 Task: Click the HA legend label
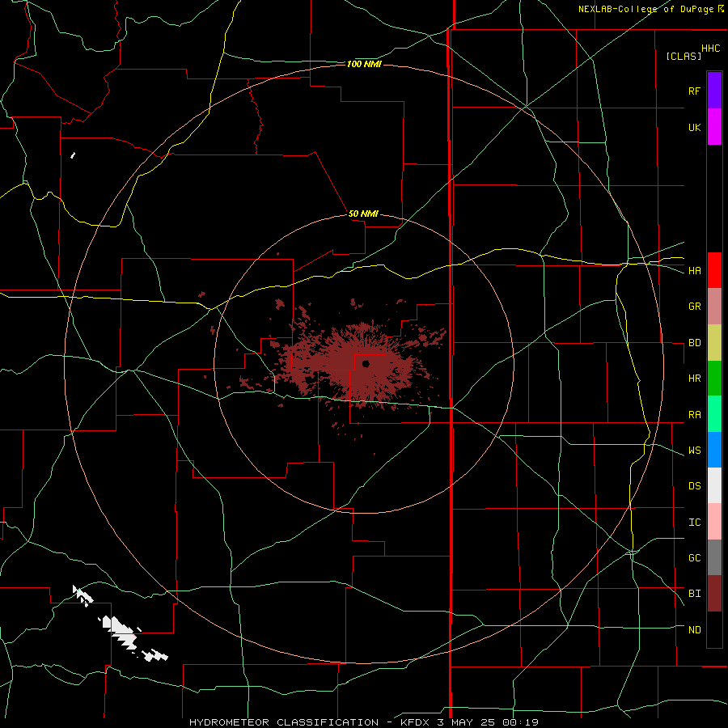(x=694, y=271)
